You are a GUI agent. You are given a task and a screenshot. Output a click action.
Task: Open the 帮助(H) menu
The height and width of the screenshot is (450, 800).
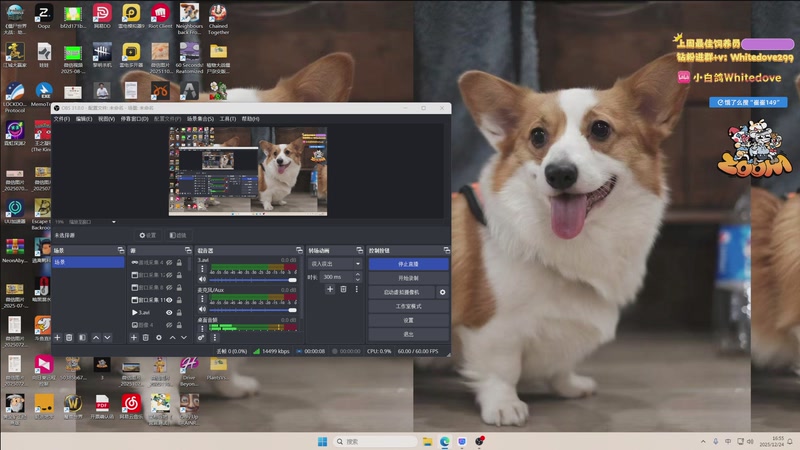tap(250, 119)
